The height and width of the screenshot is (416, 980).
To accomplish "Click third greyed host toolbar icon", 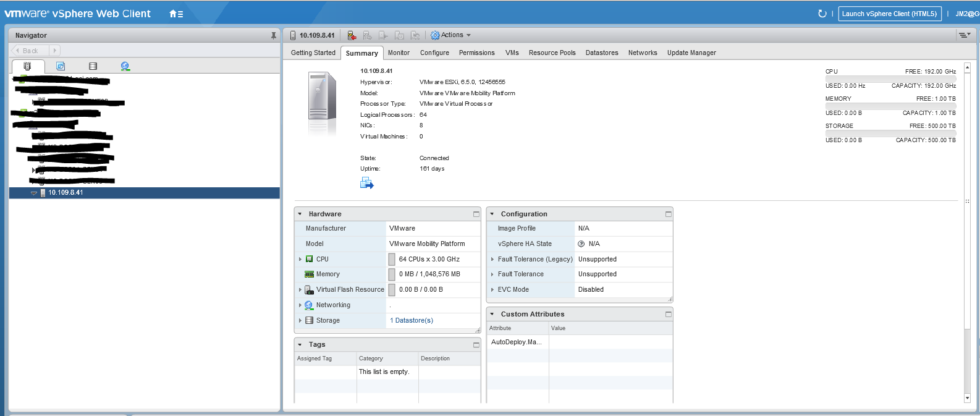I will [383, 35].
